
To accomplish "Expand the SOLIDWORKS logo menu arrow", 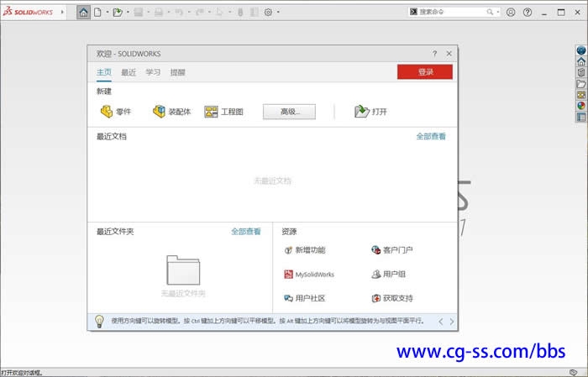I will tap(62, 13).
